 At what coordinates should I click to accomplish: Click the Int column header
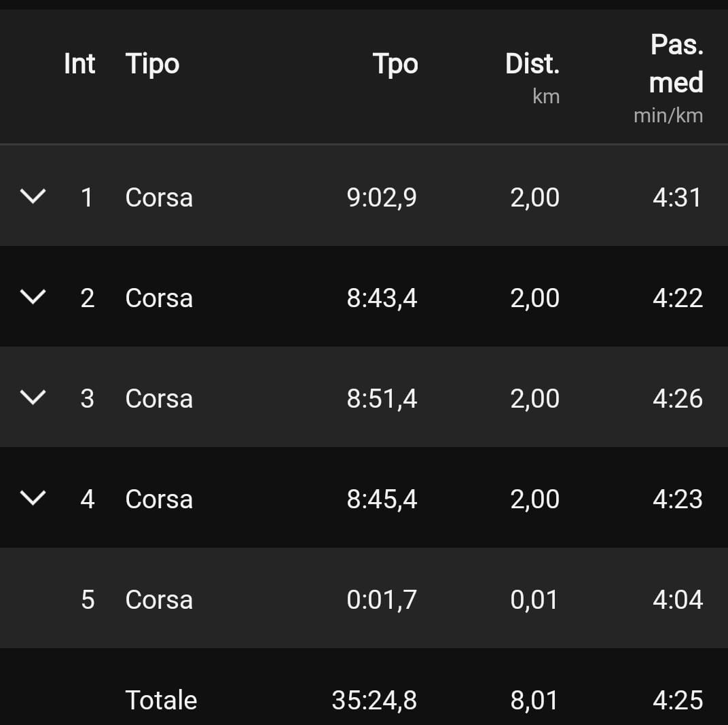point(79,65)
